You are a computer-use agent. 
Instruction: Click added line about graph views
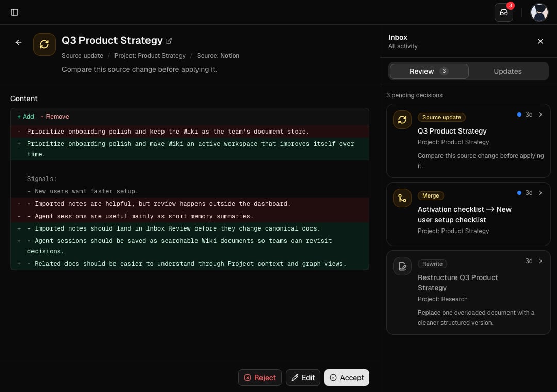click(x=190, y=264)
